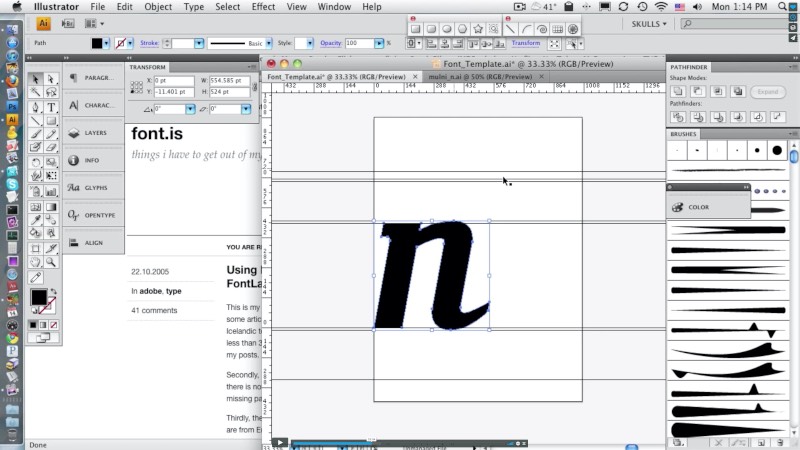Screen dimensions: 800x450
Task: Choose the Gradient tool
Action: (51, 207)
